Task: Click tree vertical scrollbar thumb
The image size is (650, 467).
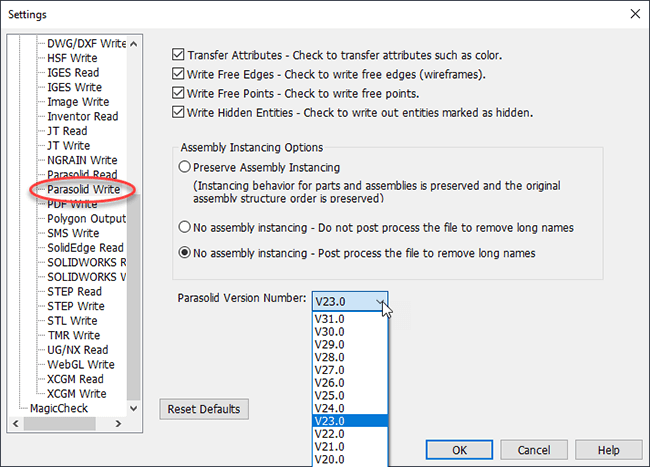Action: [x=133, y=298]
